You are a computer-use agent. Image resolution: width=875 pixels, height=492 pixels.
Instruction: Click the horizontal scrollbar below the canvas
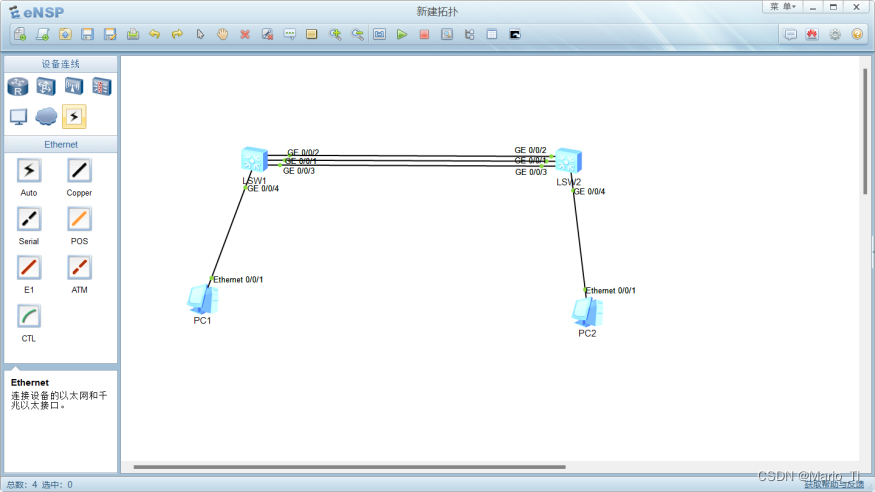coord(349,467)
